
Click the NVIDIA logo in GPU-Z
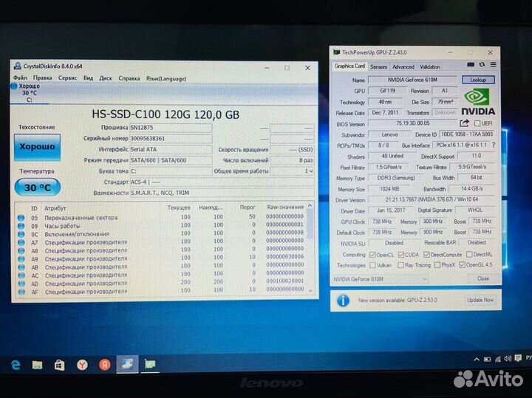pos(478,102)
